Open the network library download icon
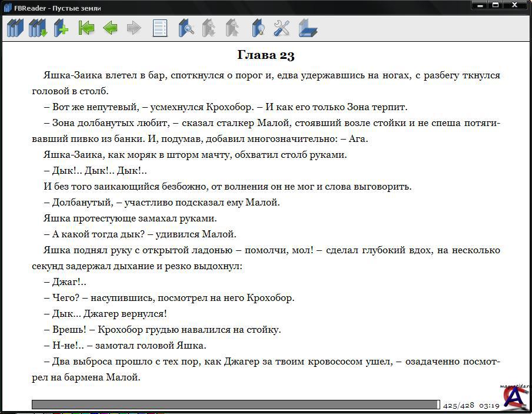This screenshot has width=532, height=414. point(38,28)
